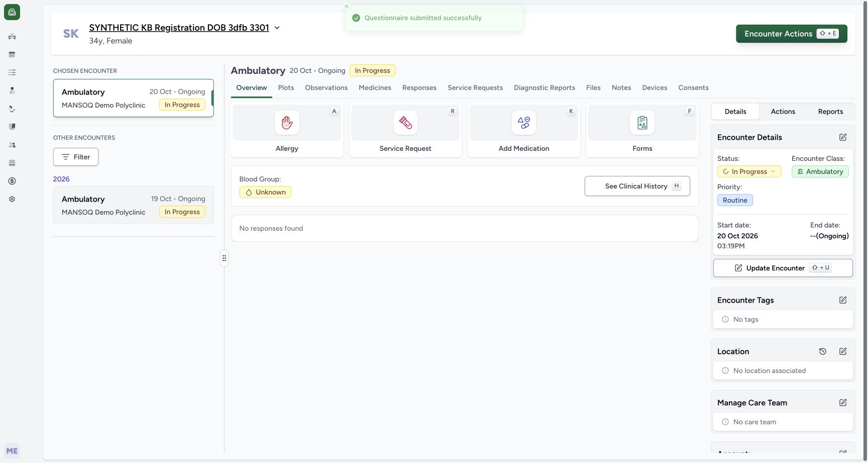
Task: Edit Manage Care Team pencil icon
Action: 843,403
